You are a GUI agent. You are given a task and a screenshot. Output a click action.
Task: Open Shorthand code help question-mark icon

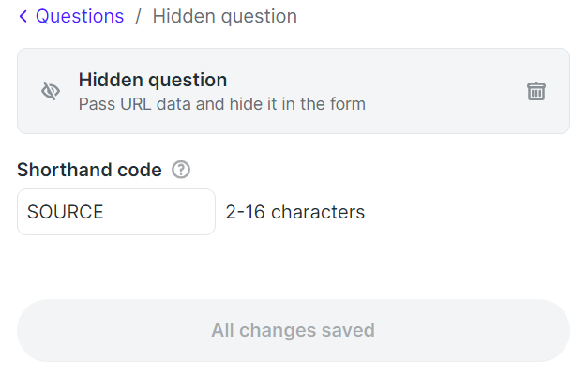(181, 170)
